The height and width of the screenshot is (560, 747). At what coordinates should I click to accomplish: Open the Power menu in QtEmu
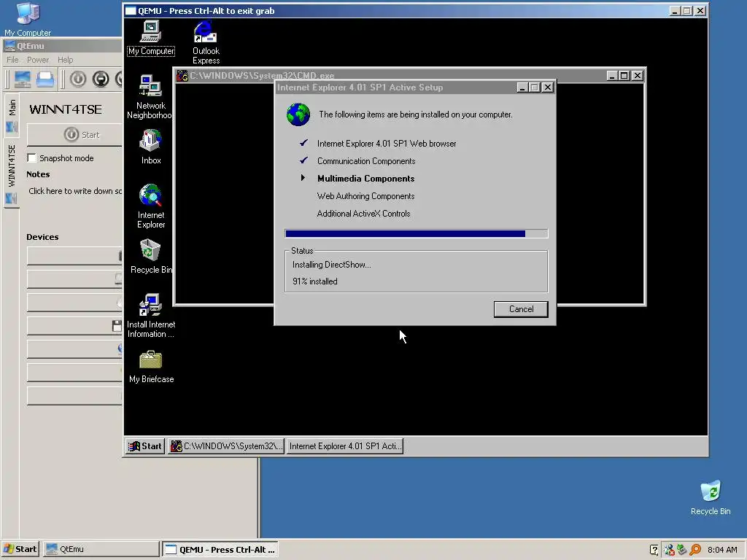[38, 60]
